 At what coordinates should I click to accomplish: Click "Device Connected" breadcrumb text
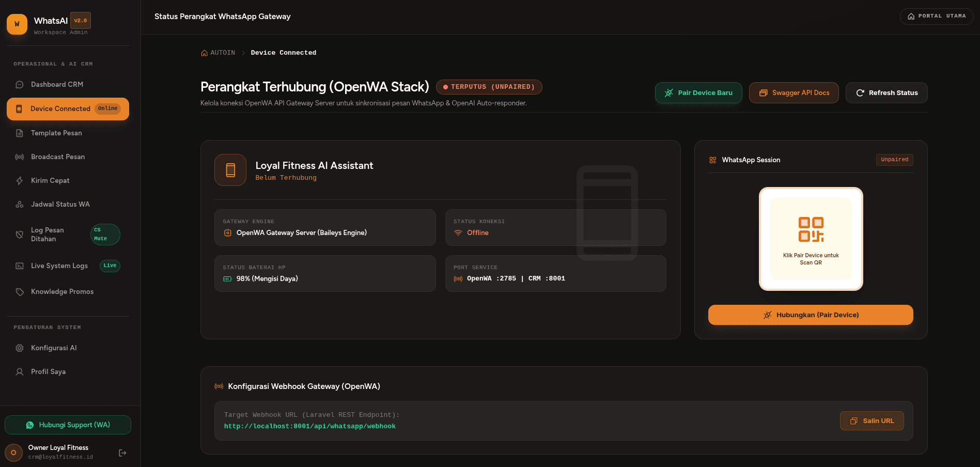click(284, 53)
